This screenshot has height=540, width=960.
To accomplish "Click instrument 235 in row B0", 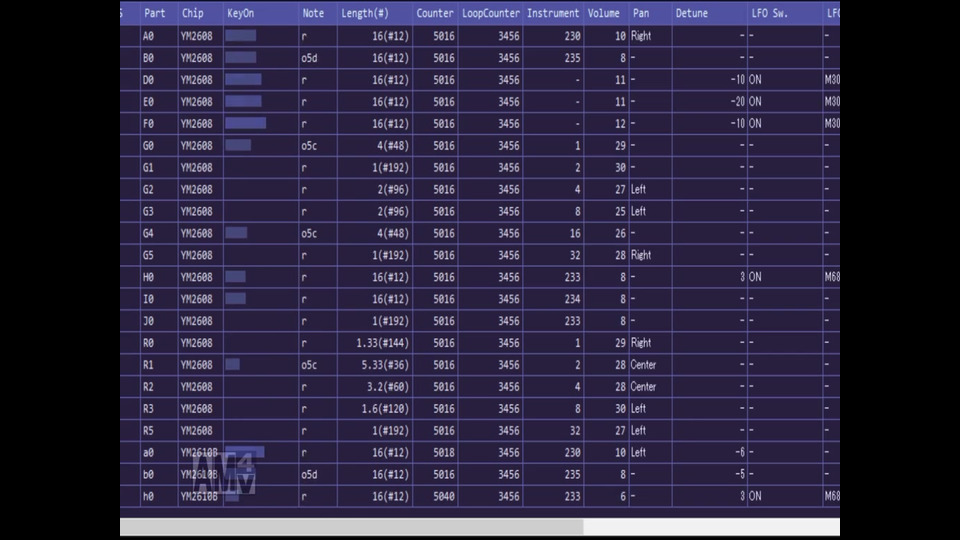I will pos(572,58).
